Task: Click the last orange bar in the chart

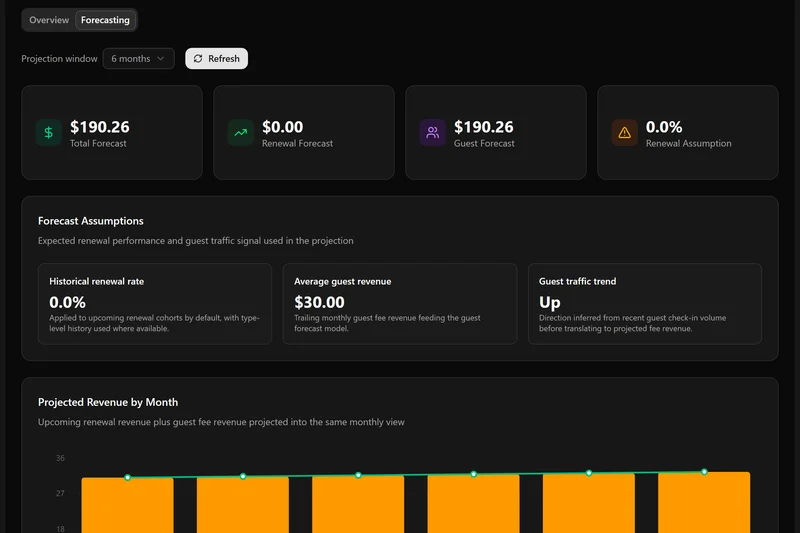Action: (x=704, y=502)
